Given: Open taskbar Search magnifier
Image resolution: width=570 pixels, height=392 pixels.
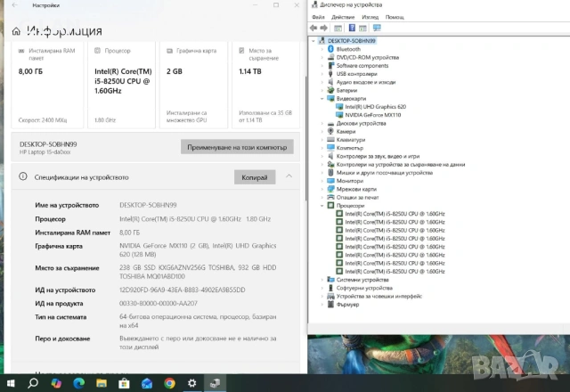Looking at the screenshot, I should [33, 383].
